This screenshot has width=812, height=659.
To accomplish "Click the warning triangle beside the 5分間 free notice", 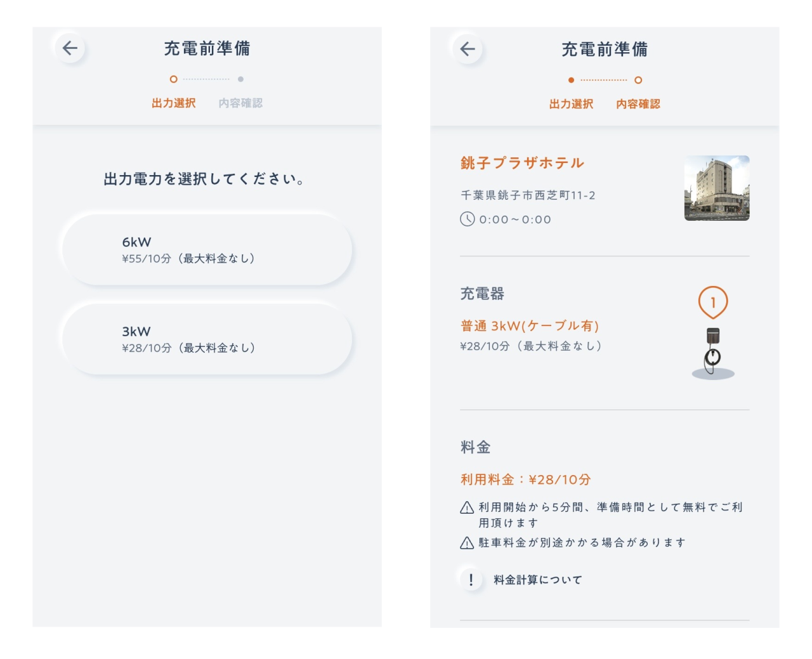I will coord(467,507).
